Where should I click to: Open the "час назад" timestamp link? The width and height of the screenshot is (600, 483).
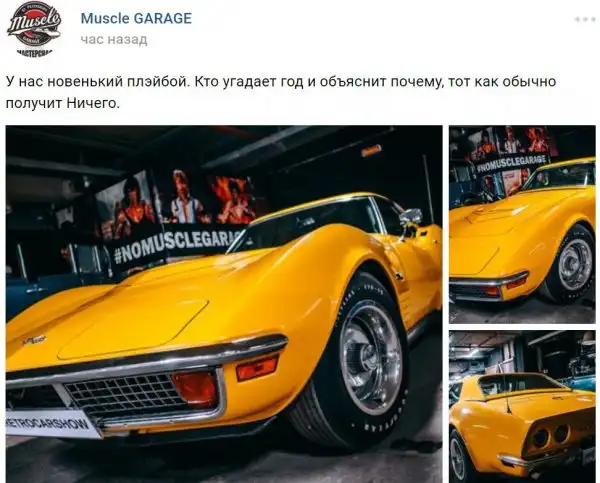(x=114, y=39)
